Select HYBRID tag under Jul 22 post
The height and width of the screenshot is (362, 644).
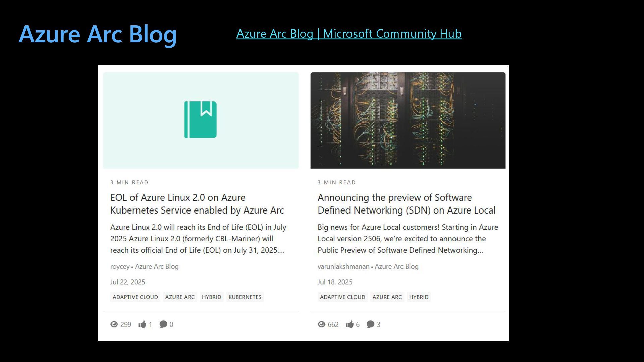point(212,297)
